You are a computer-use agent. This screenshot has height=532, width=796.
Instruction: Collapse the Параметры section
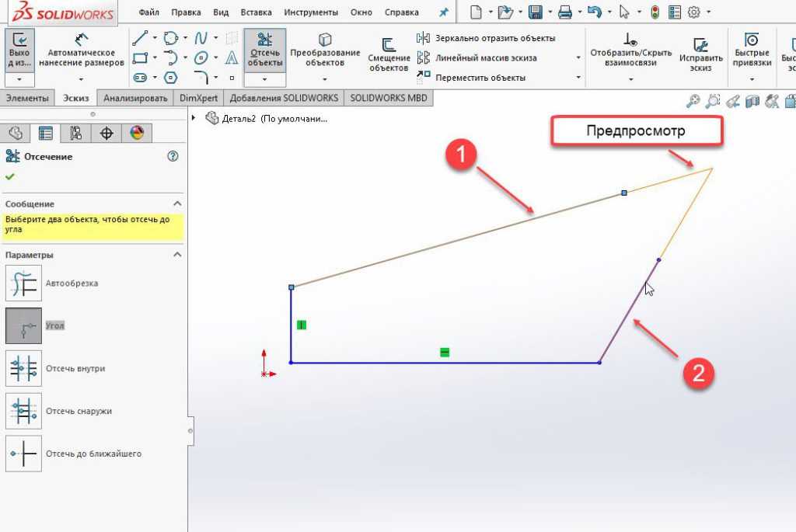(177, 254)
